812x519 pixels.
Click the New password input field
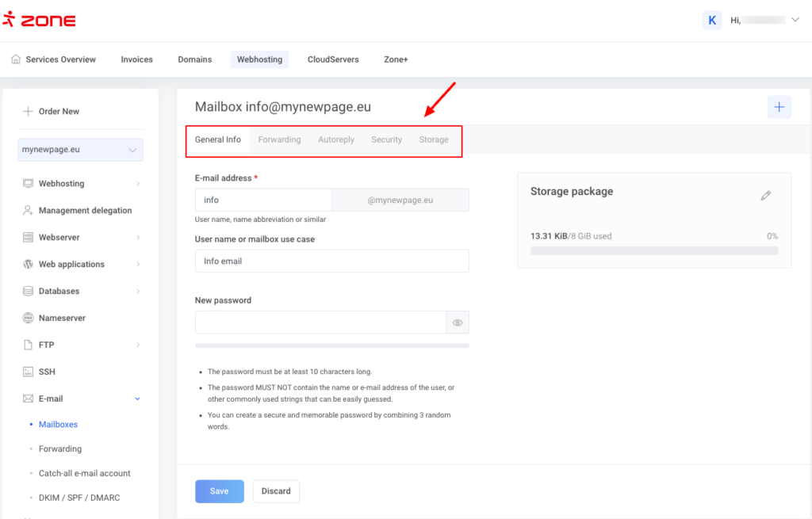[320, 322]
